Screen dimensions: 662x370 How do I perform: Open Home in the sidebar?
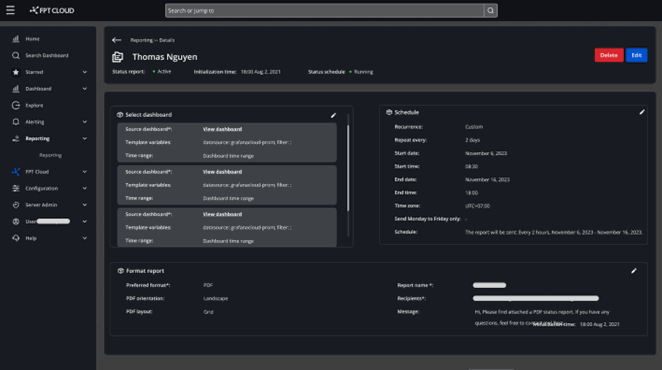click(33, 39)
